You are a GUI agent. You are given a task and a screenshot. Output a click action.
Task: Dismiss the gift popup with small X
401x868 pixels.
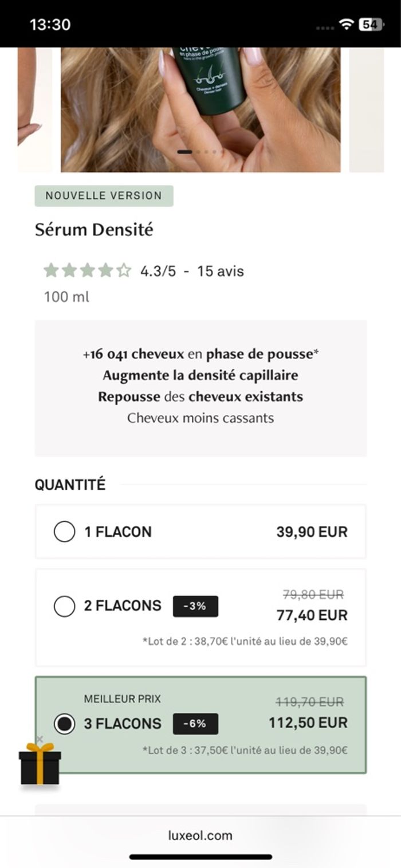(40, 740)
